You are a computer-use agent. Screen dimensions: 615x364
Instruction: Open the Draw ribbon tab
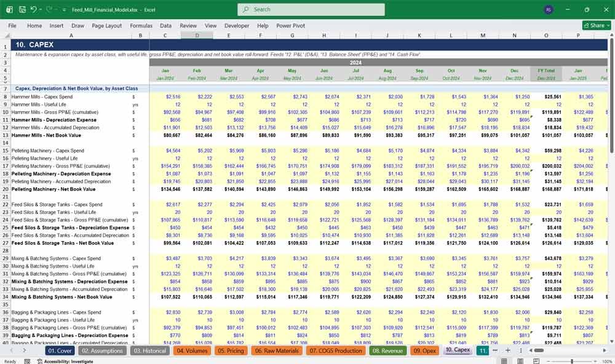click(77, 25)
